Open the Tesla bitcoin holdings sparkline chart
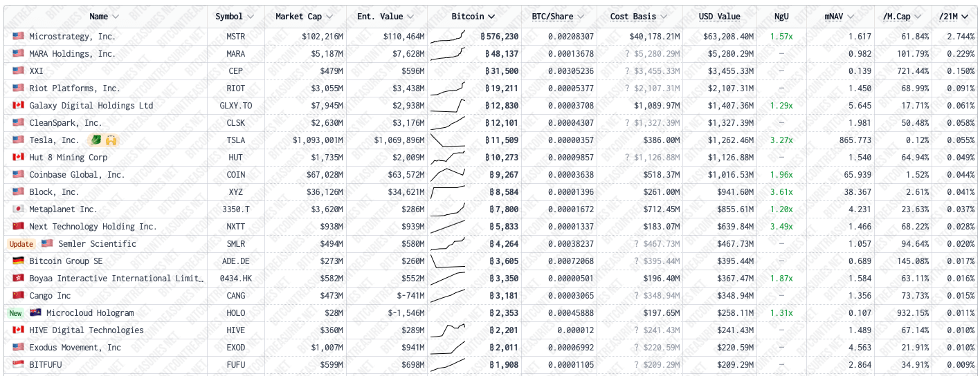980x376 pixels. (x=448, y=140)
